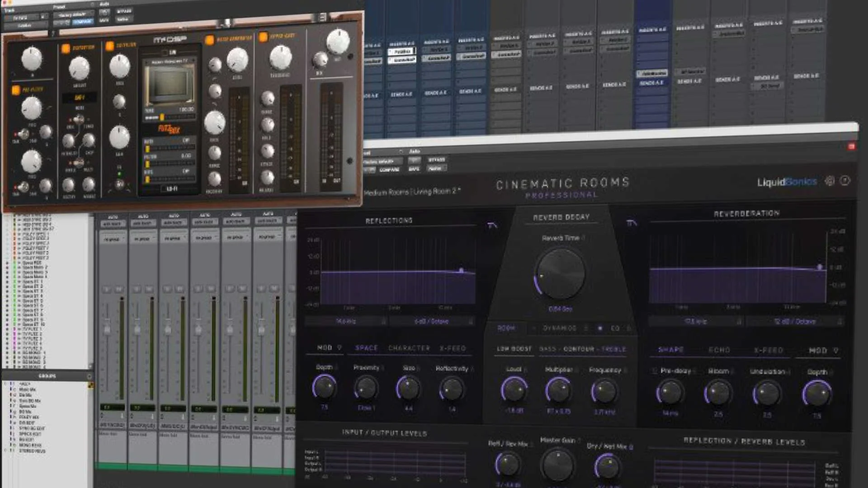Screen dimensions: 868x488
Task: Switch to the Character tab in Reflections
Action: point(409,348)
